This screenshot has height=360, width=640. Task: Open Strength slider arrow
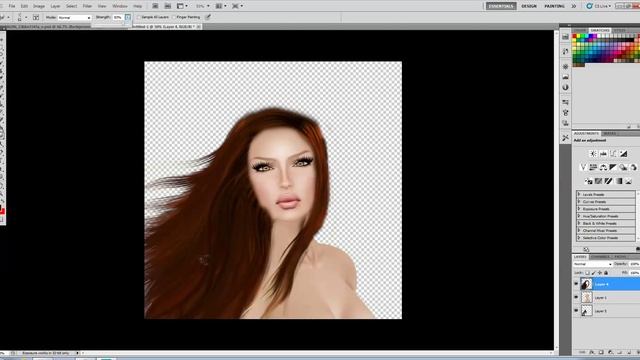128,17
